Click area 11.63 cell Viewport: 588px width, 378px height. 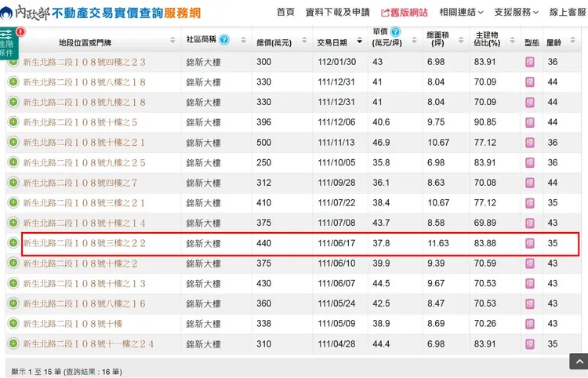tap(438, 243)
